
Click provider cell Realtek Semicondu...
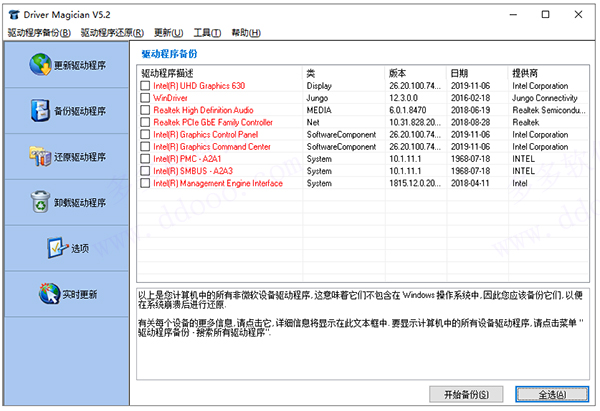click(x=549, y=110)
